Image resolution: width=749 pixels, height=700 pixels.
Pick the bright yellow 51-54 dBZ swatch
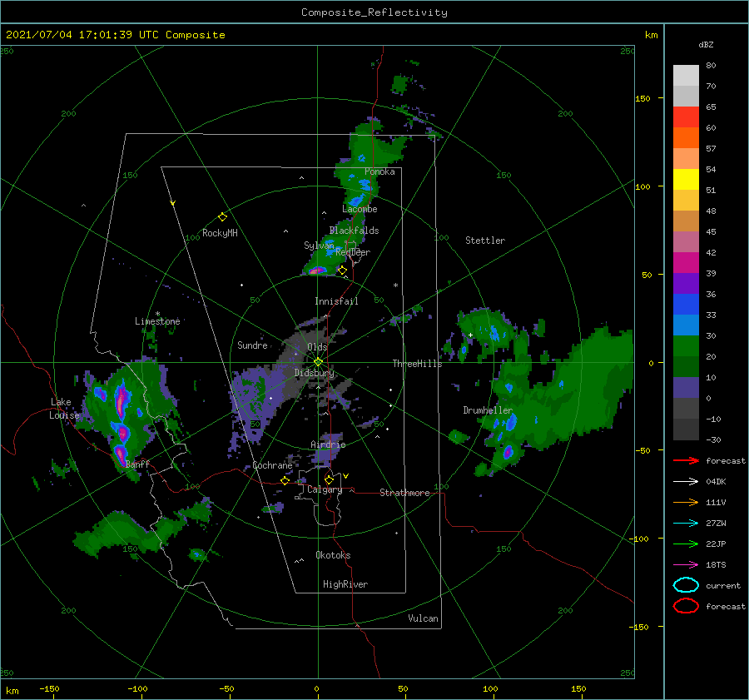[x=686, y=180]
